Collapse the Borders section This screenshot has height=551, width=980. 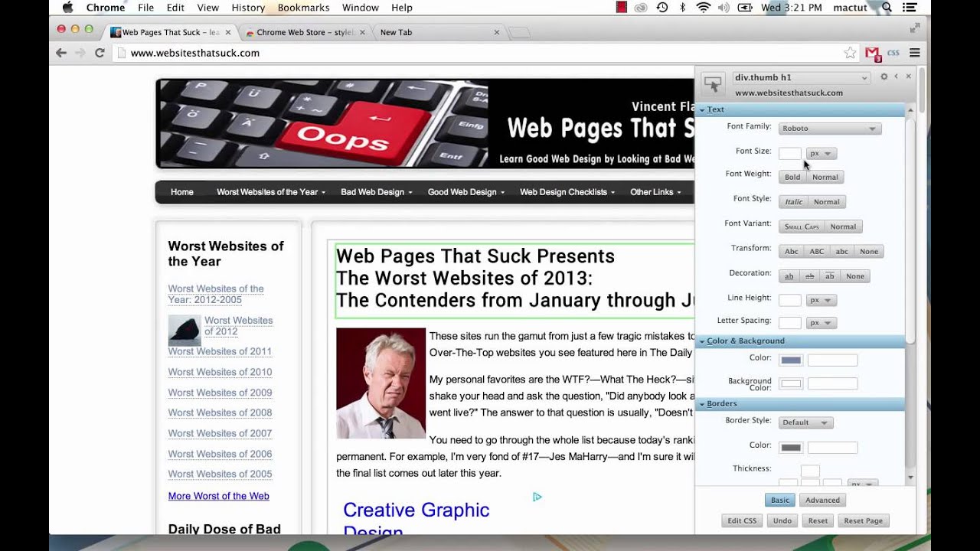(800, 403)
